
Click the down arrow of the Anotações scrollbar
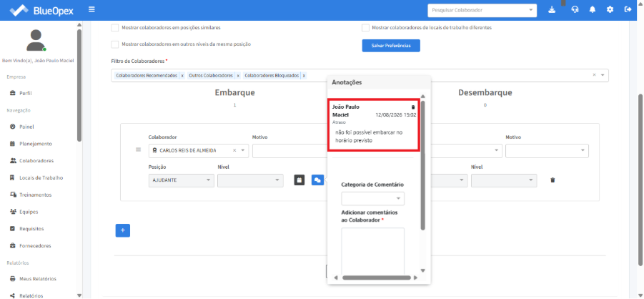pyautogui.click(x=422, y=270)
